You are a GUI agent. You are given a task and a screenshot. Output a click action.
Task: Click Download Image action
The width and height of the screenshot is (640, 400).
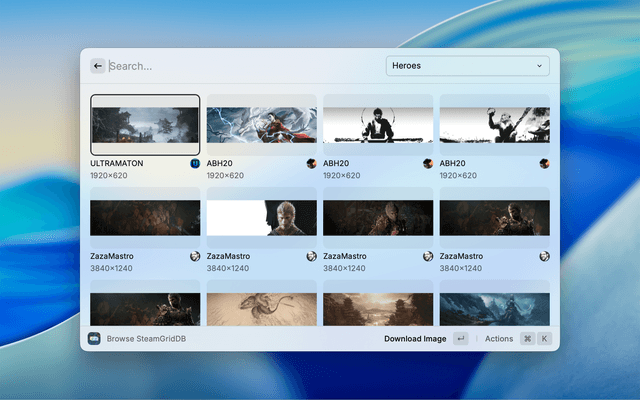(415, 339)
